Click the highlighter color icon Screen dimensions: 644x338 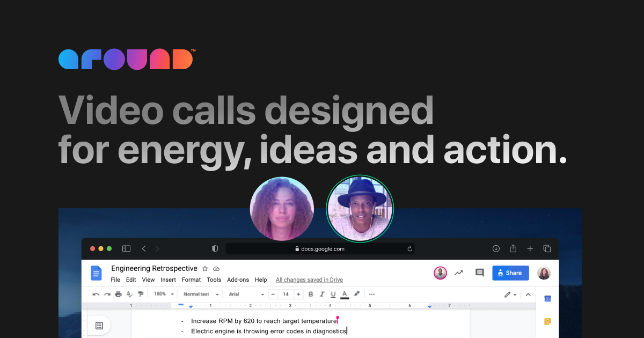pyautogui.click(x=357, y=294)
